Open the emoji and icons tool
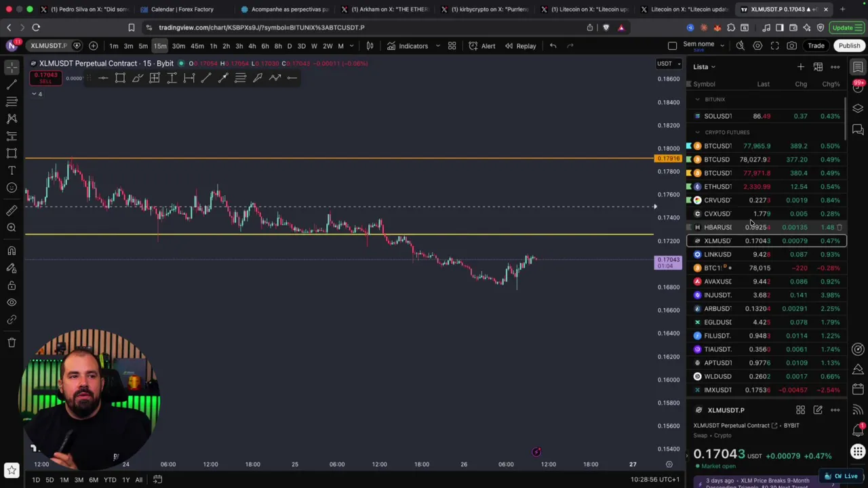Image resolution: width=868 pixels, height=488 pixels. click(x=12, y=188)
